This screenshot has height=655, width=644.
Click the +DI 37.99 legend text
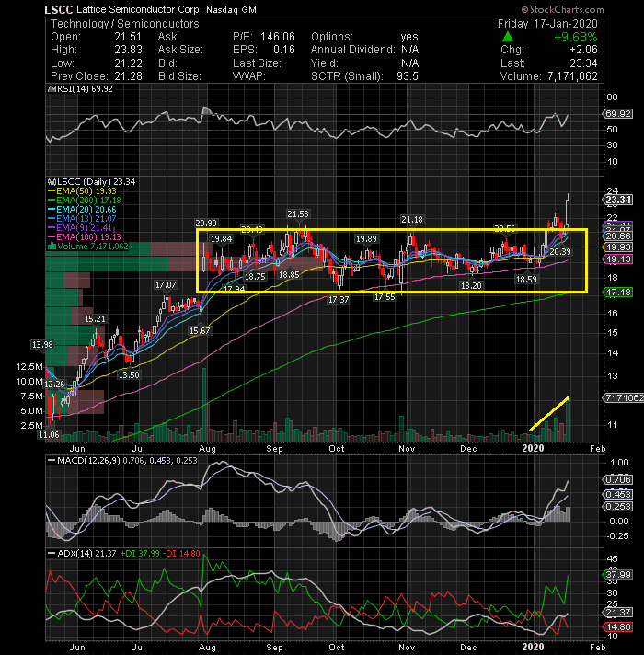click(x=140, y=554)
